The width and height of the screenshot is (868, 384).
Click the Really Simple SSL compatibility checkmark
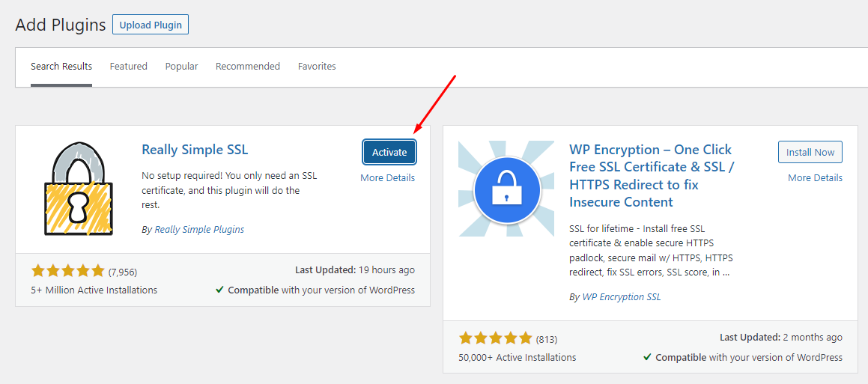219,290
